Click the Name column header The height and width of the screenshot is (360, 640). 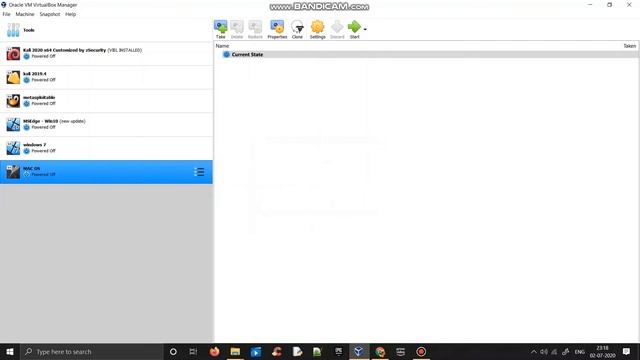(222, 46)
